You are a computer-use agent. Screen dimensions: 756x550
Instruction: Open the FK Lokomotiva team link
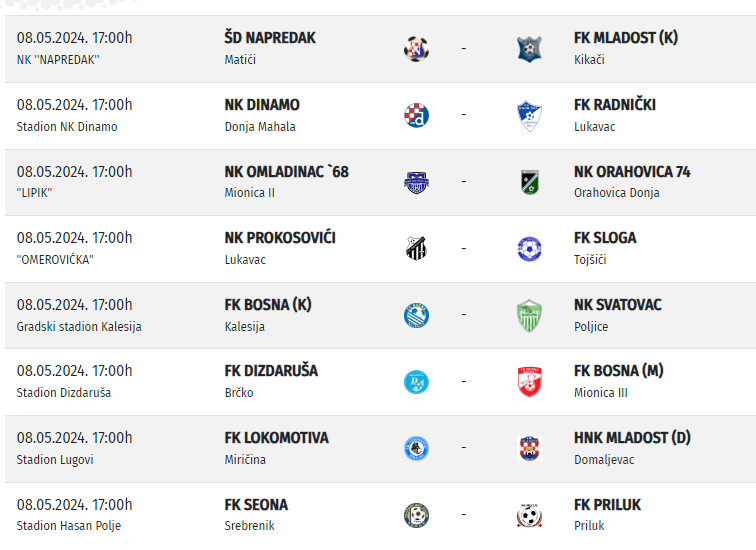[276, 438]
